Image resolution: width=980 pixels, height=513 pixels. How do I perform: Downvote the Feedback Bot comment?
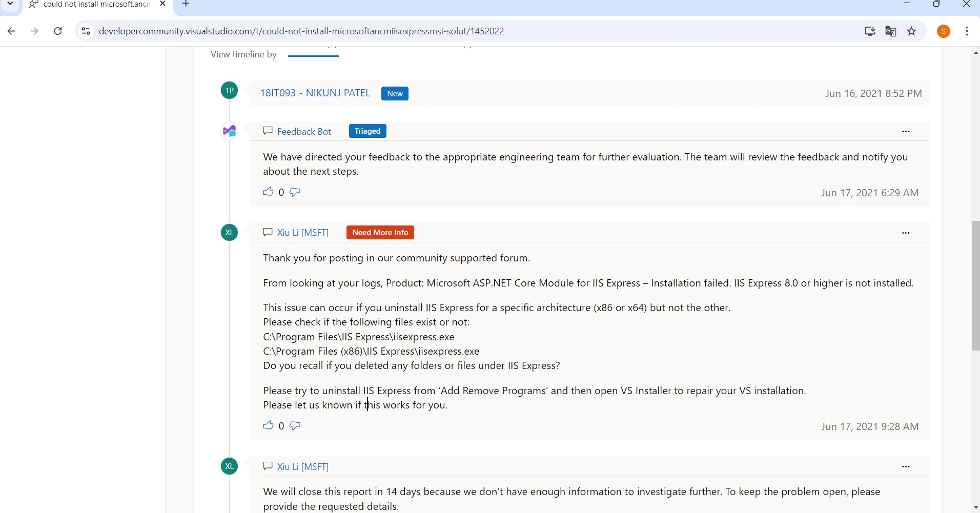tap(295, 192)
